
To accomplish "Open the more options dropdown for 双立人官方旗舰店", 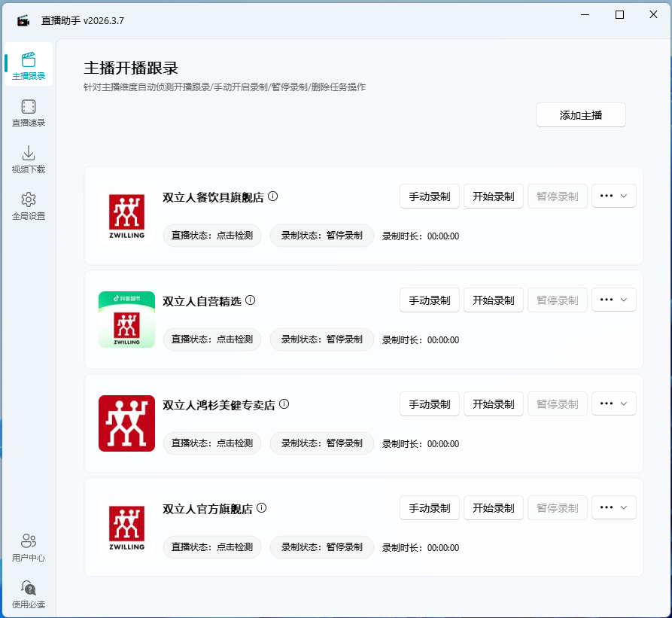I will click(613, 507).
